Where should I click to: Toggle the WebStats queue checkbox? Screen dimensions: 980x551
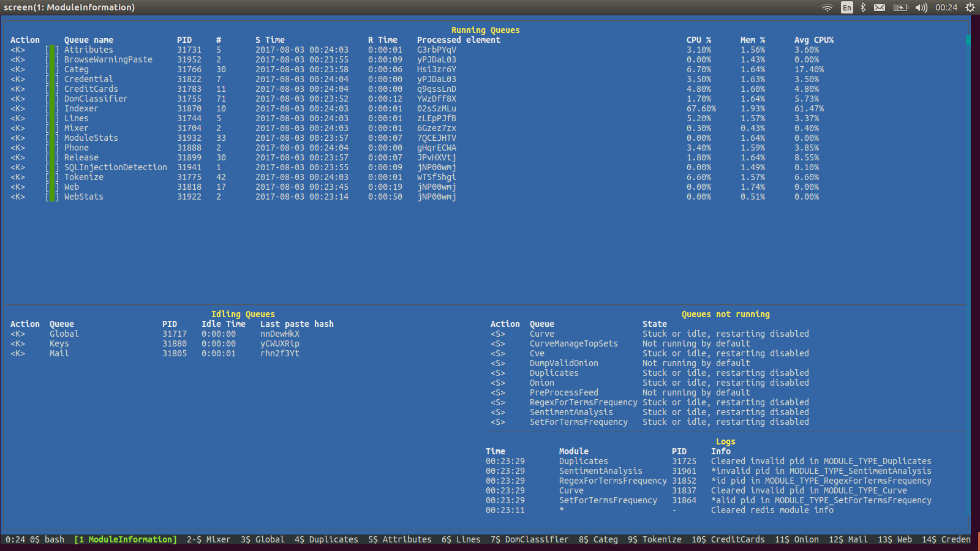click(x=52, y=197)
